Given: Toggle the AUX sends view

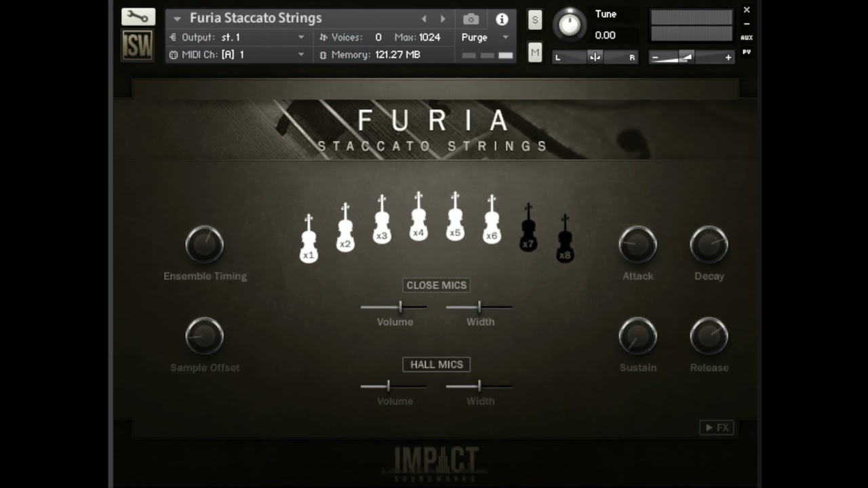Looking at the screenshot, I should tap(747, 38).
